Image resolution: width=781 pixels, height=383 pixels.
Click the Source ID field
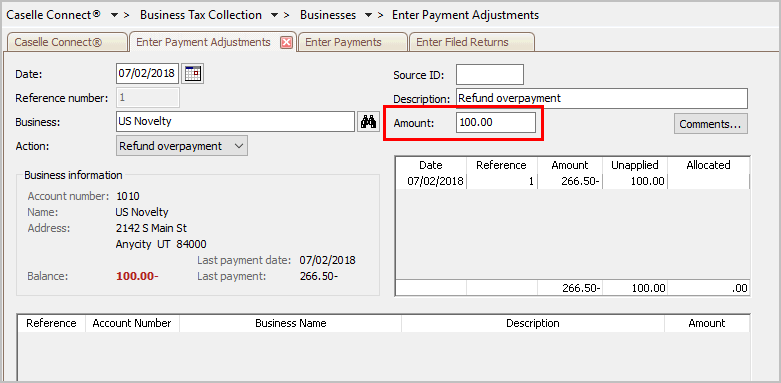(490, 74)
